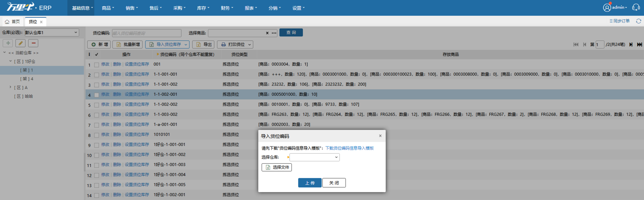The height and width of the screenshot is (200, 644).
Task: Collapse the [区] 1好仓 tree node
Action: (10, 61)
